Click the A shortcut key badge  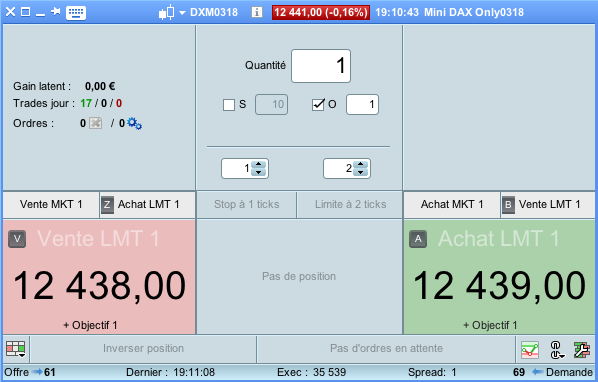click(418, 239)
